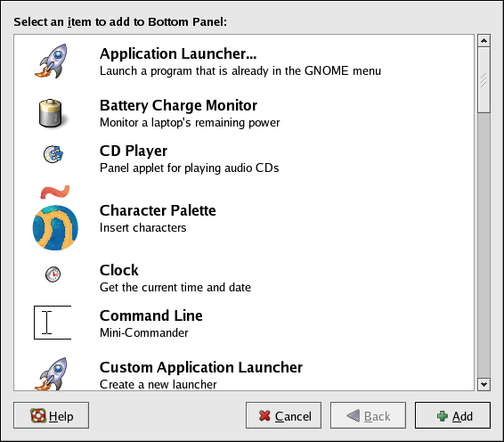
Task: Select the CD Player list item
Action: click(244, 159)
